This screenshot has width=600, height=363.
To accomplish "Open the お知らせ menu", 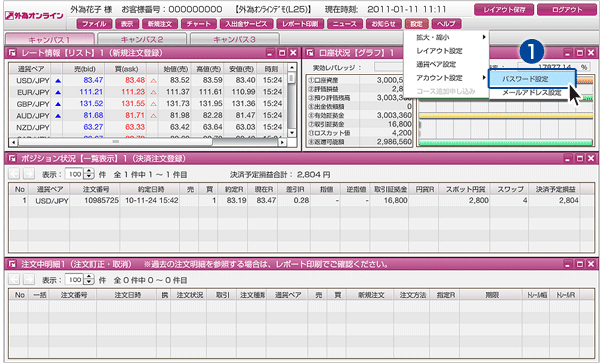I will 384,24.
